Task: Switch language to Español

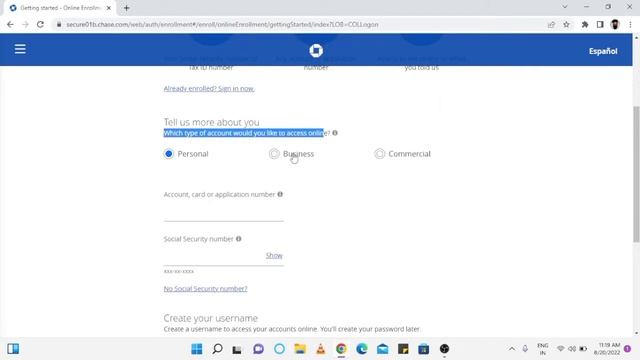Action: [x=603, y=51]
